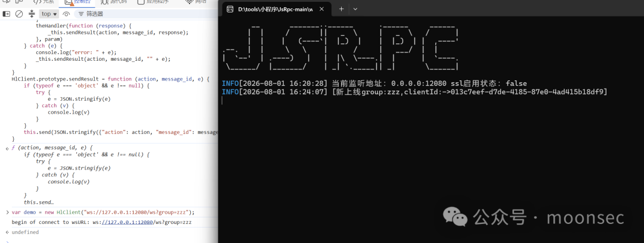Click the 'begin of connect to wsURL' log line

tap(101, 222)
